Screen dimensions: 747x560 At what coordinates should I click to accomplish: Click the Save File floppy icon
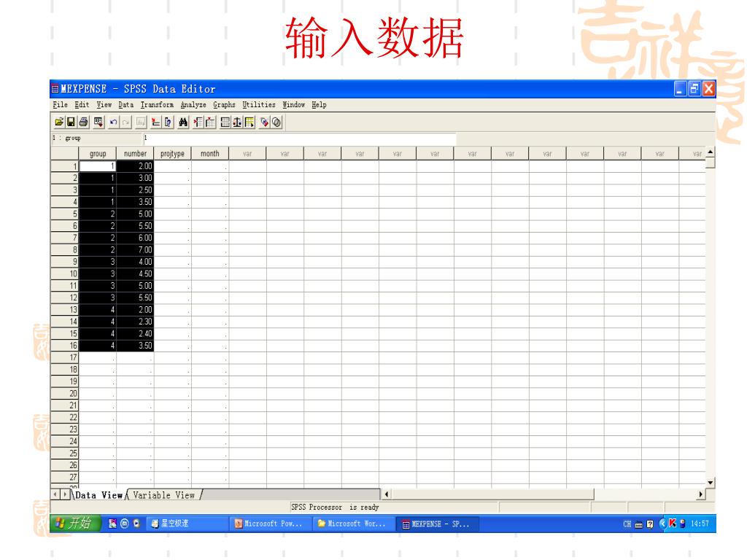coord(71,122)
